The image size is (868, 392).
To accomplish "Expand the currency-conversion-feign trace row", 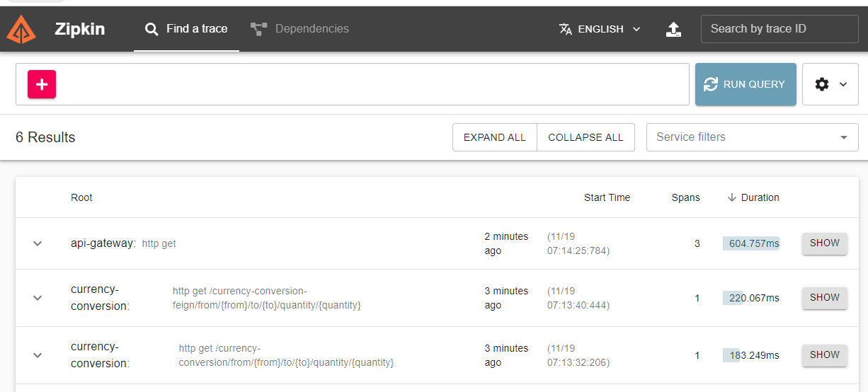I will pos(38,298).
